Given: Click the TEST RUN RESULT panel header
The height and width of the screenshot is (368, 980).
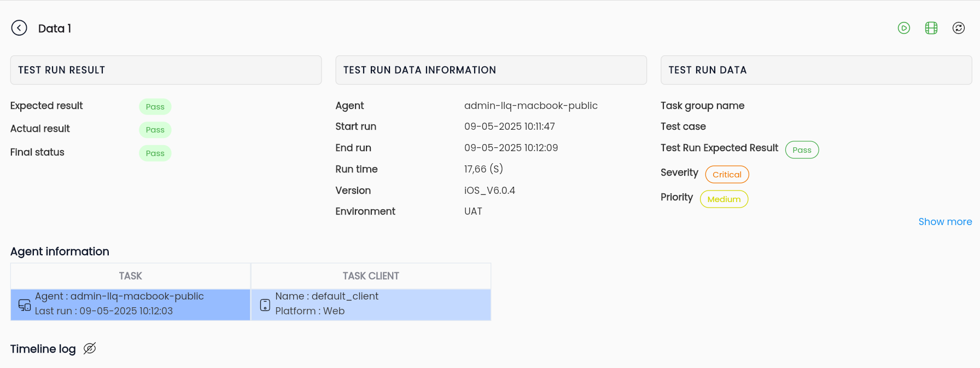Looking at the screenshot, I should point(166,70).
